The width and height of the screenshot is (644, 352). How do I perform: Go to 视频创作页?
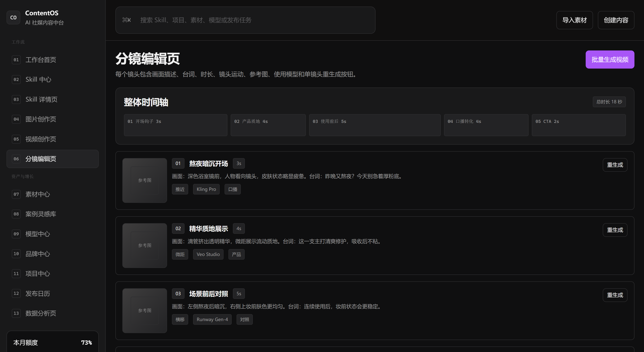pyautogui.click(x=52, y=139)
